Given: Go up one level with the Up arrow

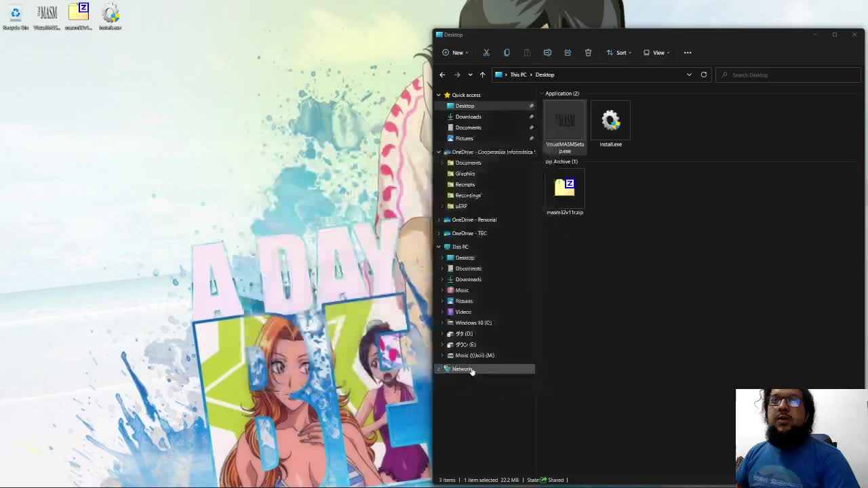Looking at the screenshot, I should [x=482, y=75].
